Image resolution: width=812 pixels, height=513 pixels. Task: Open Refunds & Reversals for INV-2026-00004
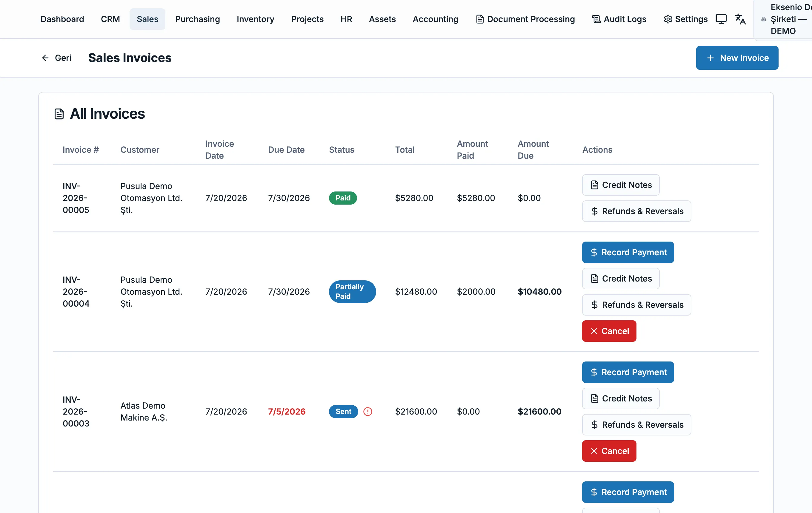(x=637, y=305)
